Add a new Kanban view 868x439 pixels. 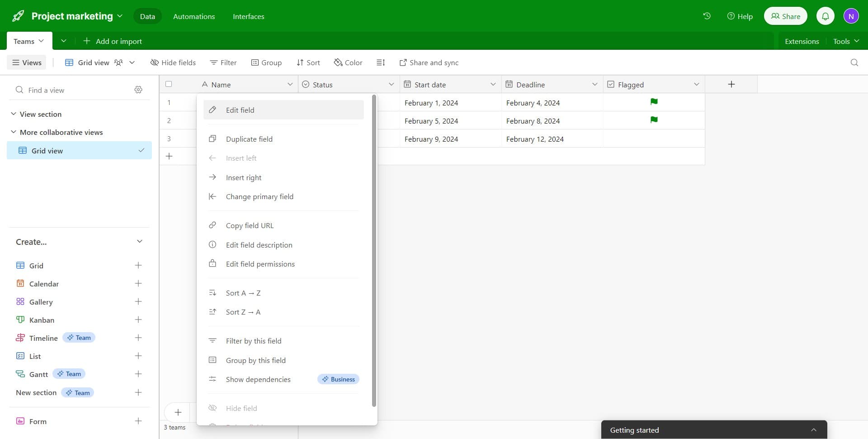138,320
